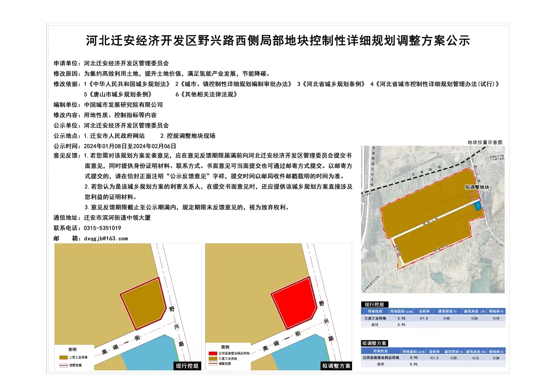This screenshot has height=392, width=555.
Task: Click the 公用设施营业网点用地 table cell
Action: click(381, 358)
